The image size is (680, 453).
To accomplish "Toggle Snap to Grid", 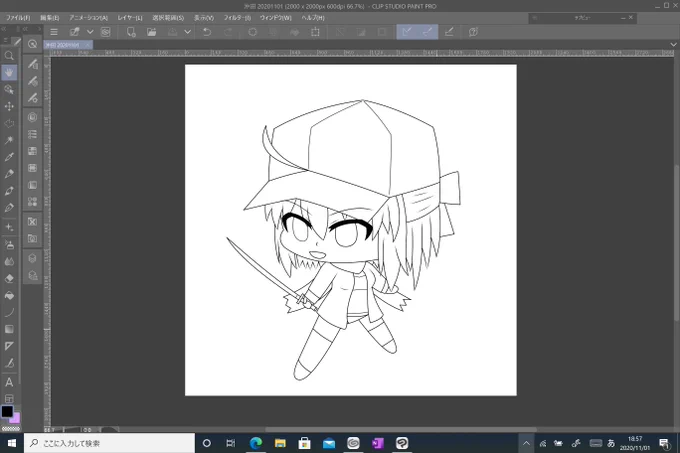I will pos(449,32).
